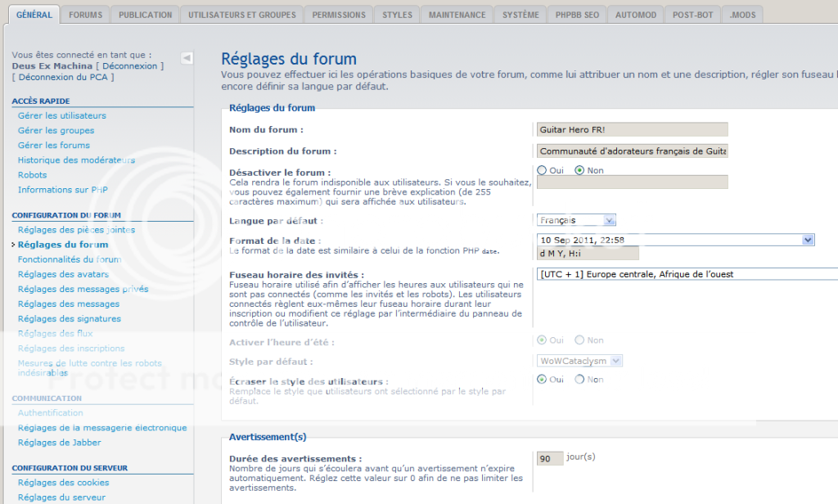Focus the Description du forum field
The height and width of the screenshot is (504, 838).
(x=632, y=151)
